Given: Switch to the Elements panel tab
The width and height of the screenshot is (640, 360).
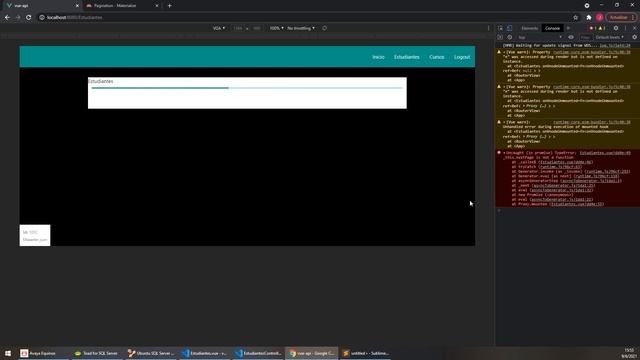Looking at the screenshot, I should [529, 28].
